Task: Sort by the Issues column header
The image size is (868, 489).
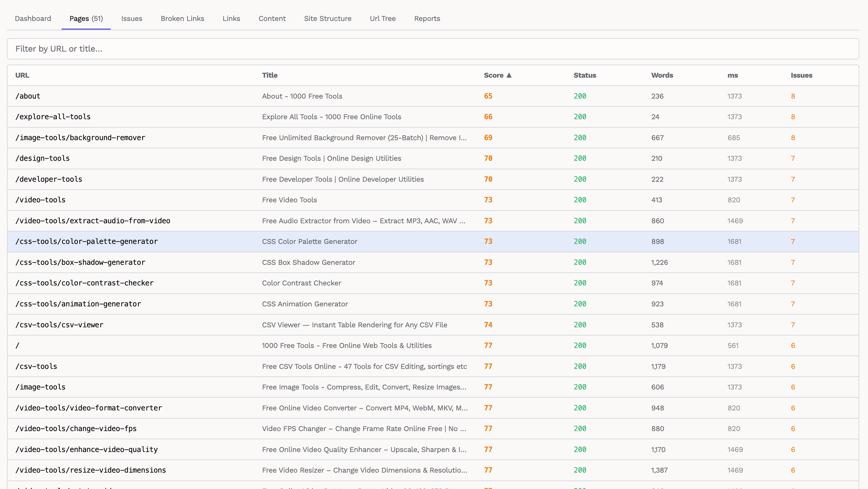Action: click(x=801, y=75)
